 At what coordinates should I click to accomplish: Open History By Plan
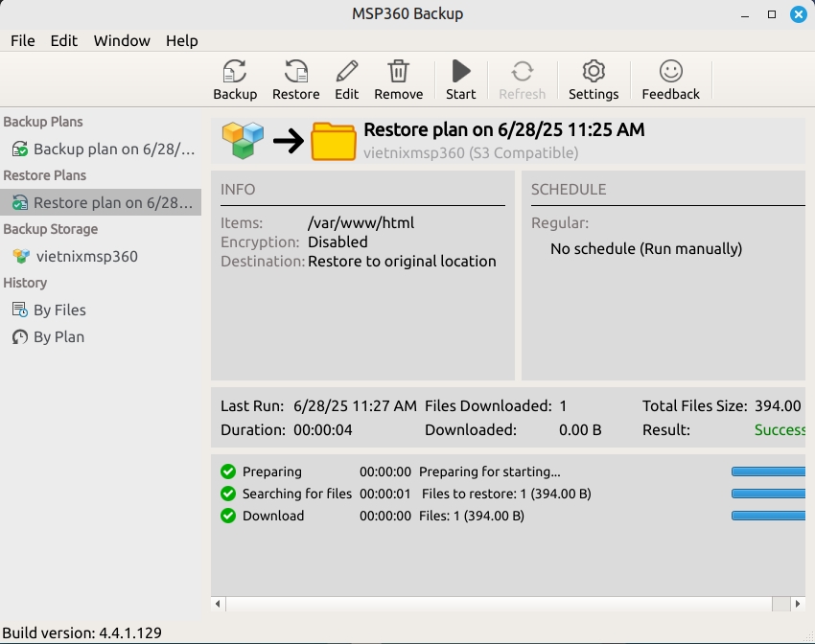[101, 337]
